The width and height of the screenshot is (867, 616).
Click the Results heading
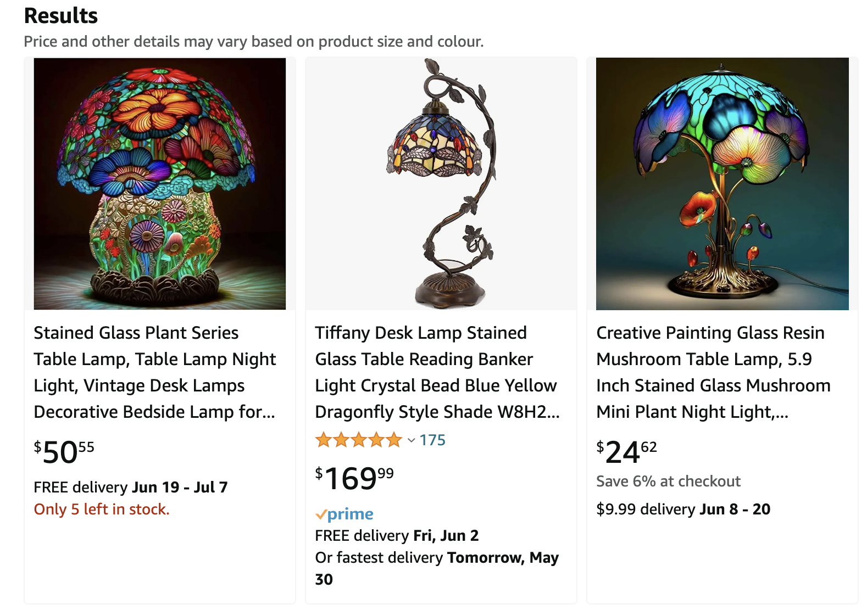click(x=61, y=16)
